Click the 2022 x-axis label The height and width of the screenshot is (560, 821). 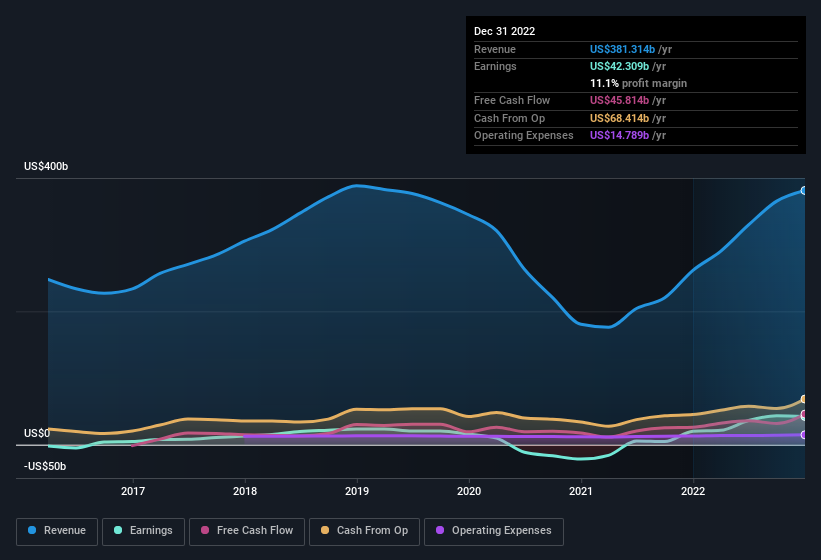pyautogui.click(x=693, y=491)
